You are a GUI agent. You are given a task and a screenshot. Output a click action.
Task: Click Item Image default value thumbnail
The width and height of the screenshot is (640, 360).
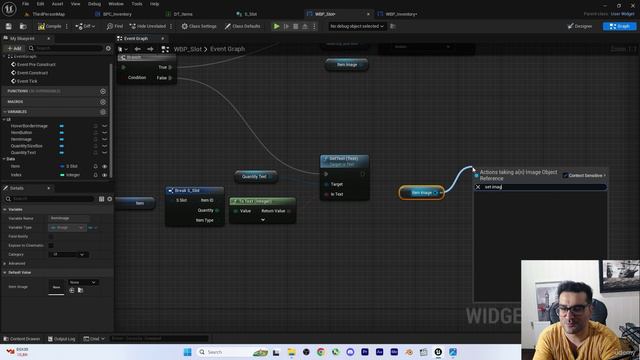coord(56,287)
